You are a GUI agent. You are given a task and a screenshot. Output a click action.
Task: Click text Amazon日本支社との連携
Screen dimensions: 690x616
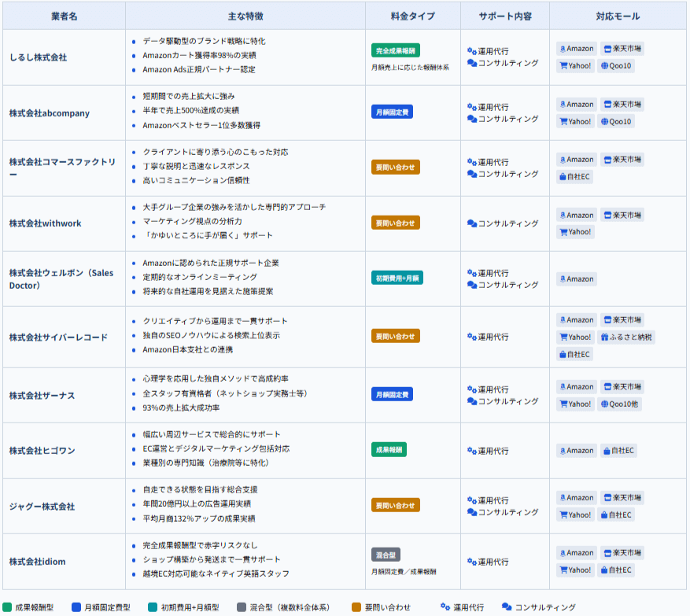[x=188, y=350]
